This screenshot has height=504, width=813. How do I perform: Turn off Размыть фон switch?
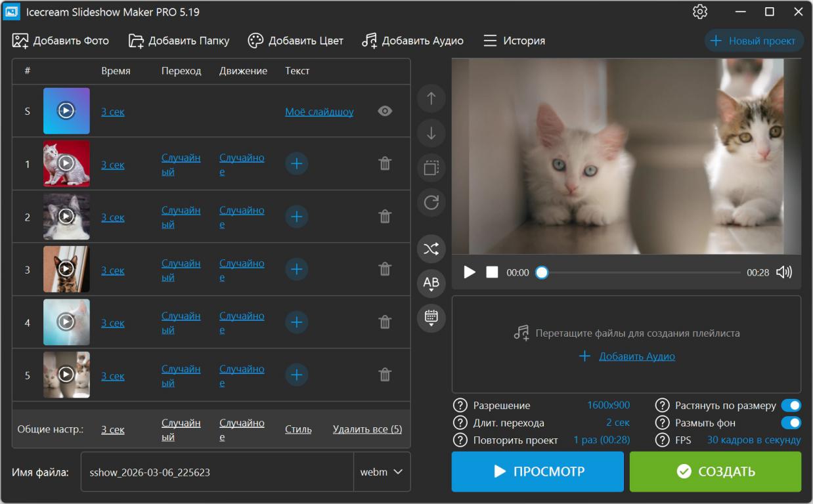(x=791, y=423)
